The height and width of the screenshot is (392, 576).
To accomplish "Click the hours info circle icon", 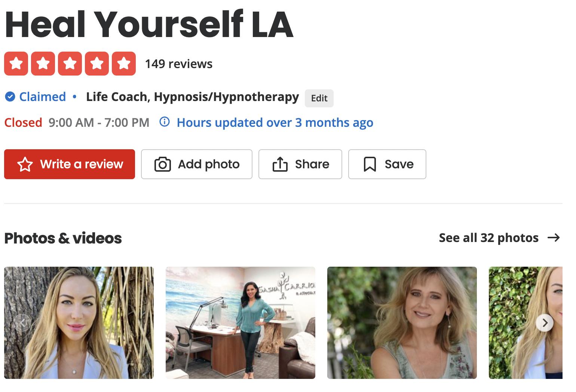I will (x=165, y=122).
